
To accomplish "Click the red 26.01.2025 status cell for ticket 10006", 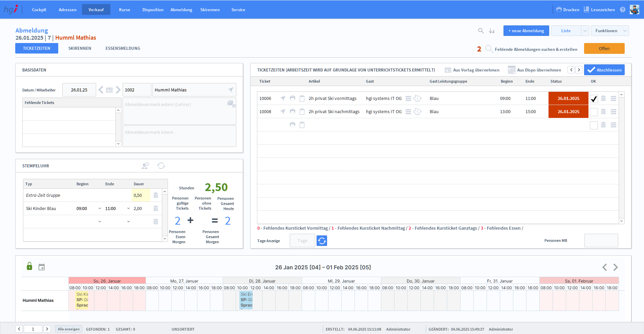I will coord(568,99).
